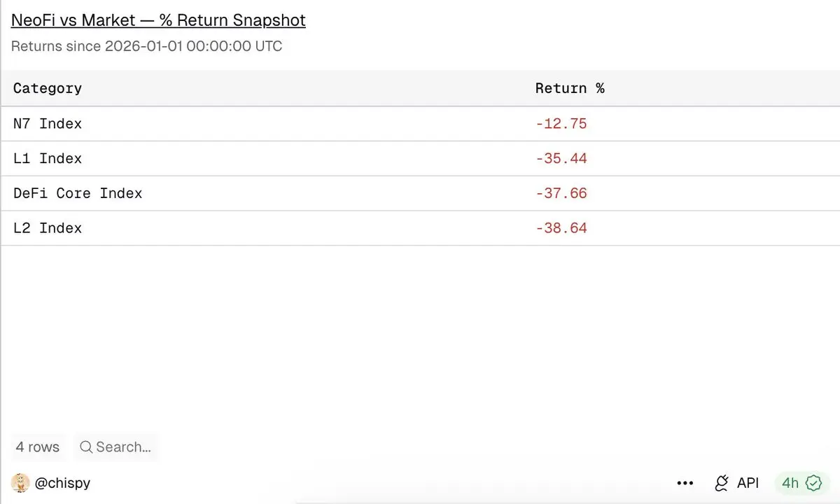Visit the @chispy profile link

62,483
